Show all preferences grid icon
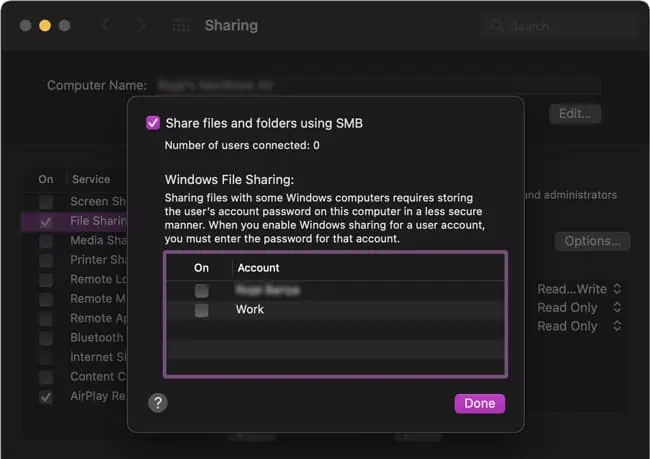 point(182,26)
